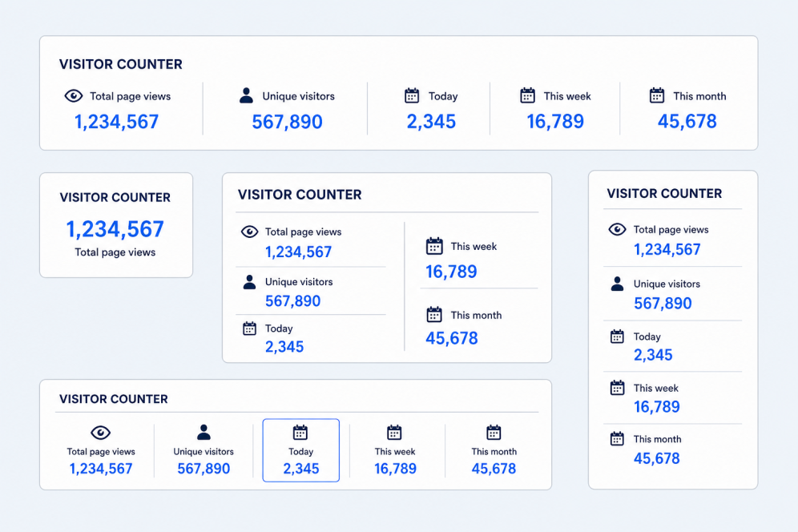Click the person icon in the right vertical widget
Viewport: 798px width, 532px height.
618,284
